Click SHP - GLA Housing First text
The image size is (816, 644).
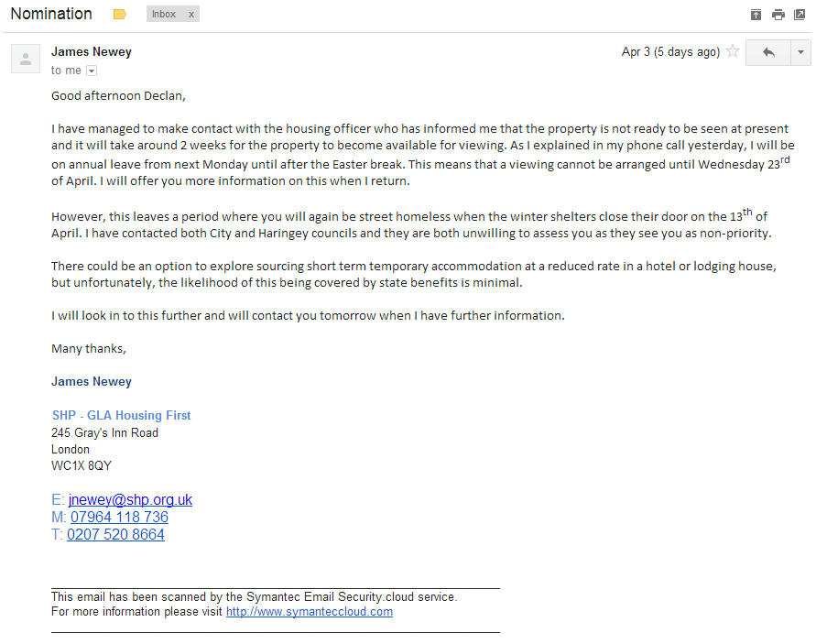(121, 415)
